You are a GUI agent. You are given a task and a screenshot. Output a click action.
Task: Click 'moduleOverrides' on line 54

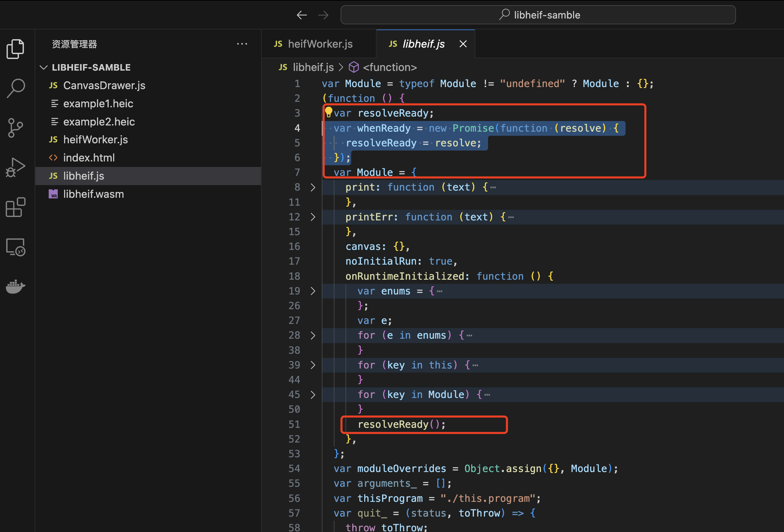402,469
